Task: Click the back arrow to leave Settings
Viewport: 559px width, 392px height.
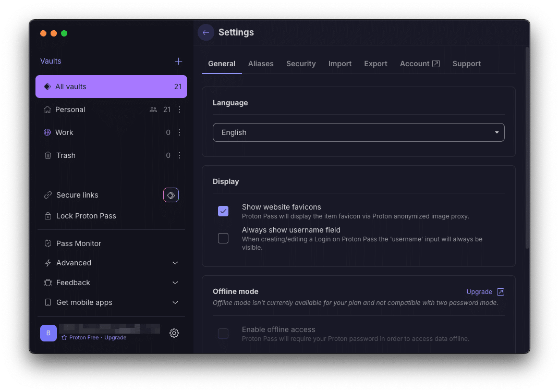Action: coord(205,32)
